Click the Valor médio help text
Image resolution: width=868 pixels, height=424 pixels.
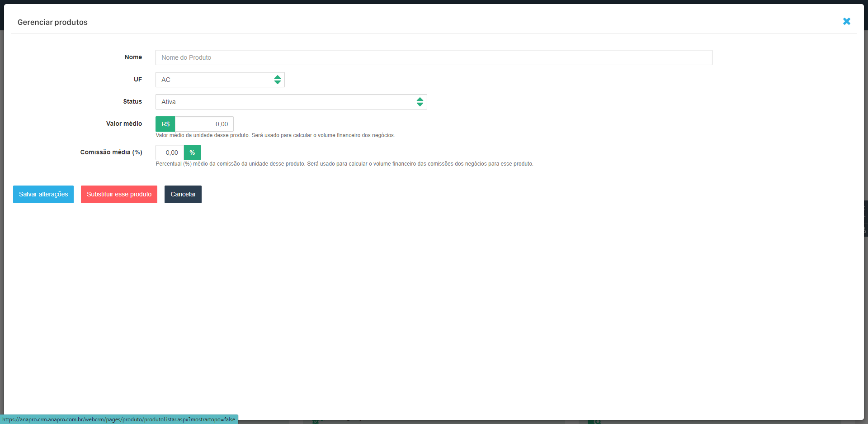275,135
